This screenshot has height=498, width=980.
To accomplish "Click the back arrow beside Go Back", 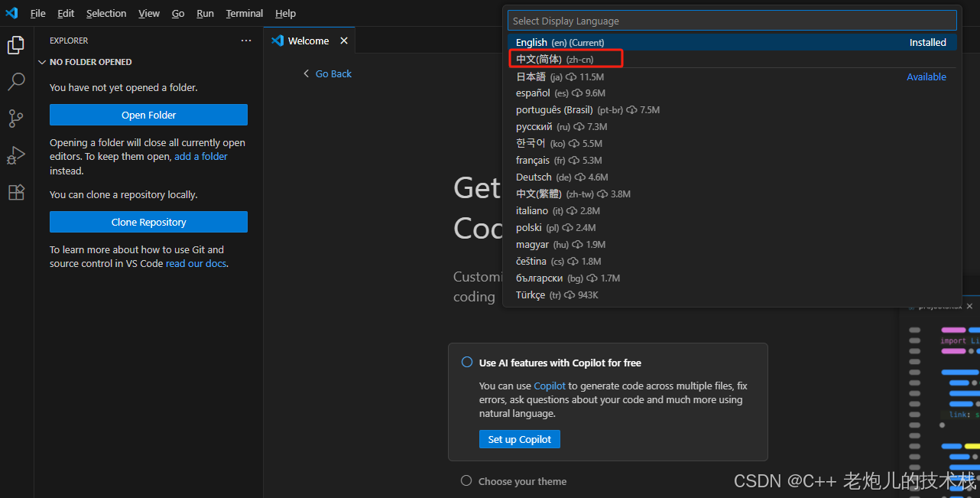I will click(307, 73).
